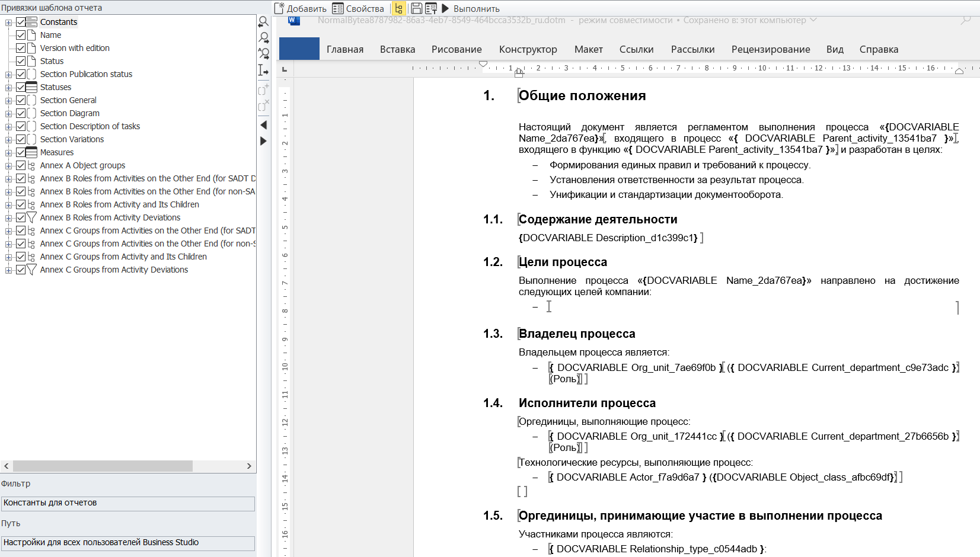980x557 pixels.
Task: Expand the Measures tree node
Action: pos(8,153)
